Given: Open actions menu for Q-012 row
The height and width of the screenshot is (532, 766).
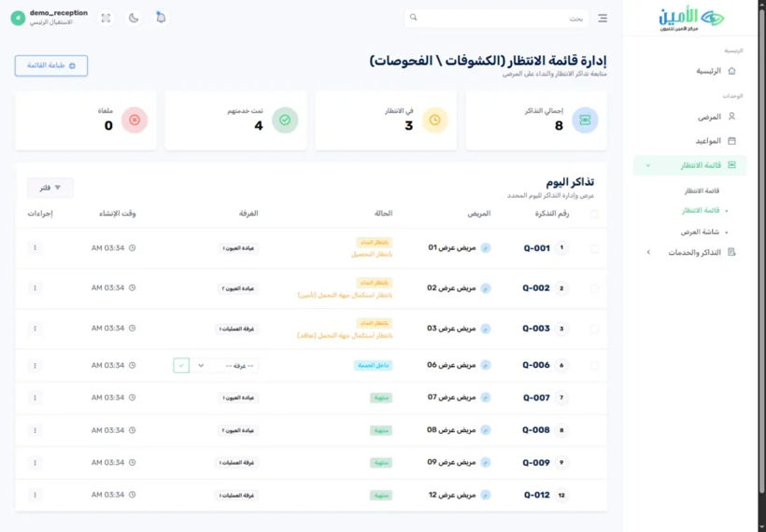Looking at the screenshot, I should (35, 495).
